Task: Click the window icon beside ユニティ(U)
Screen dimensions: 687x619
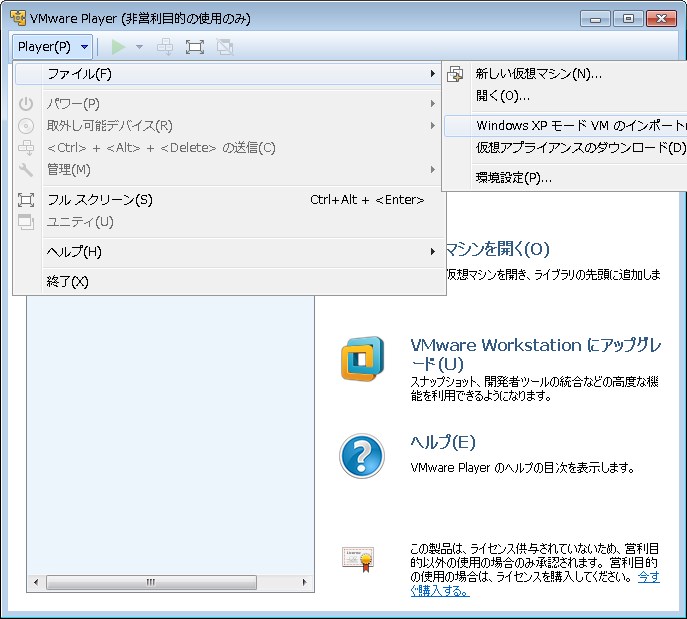Action: [x=26, y=222]
